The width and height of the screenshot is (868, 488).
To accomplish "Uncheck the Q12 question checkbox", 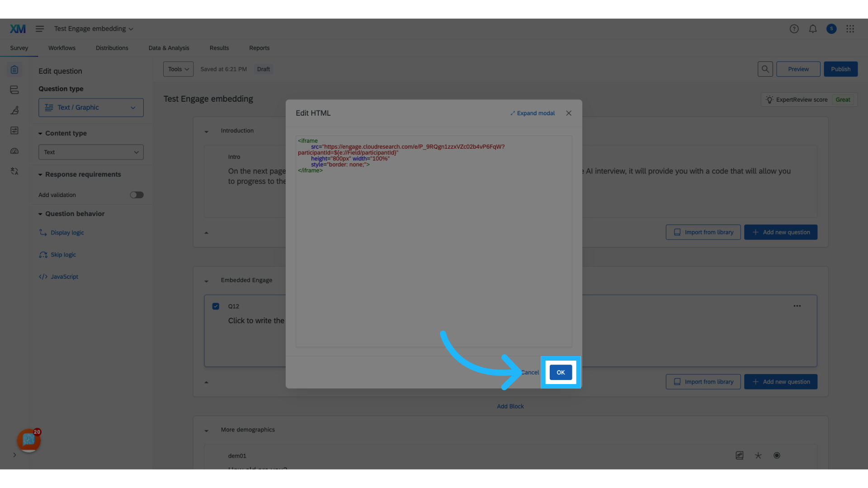I will [215, 306].
